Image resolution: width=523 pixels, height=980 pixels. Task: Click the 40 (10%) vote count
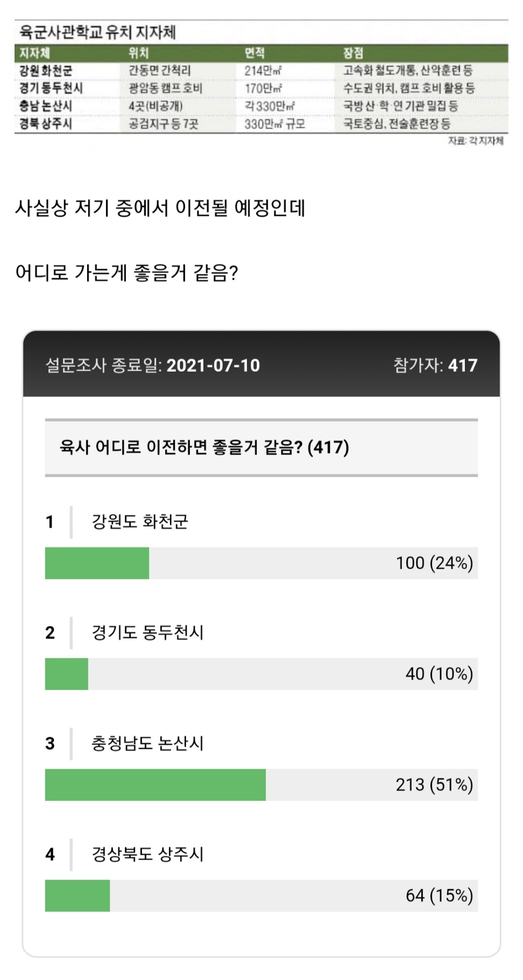(439, 674)
